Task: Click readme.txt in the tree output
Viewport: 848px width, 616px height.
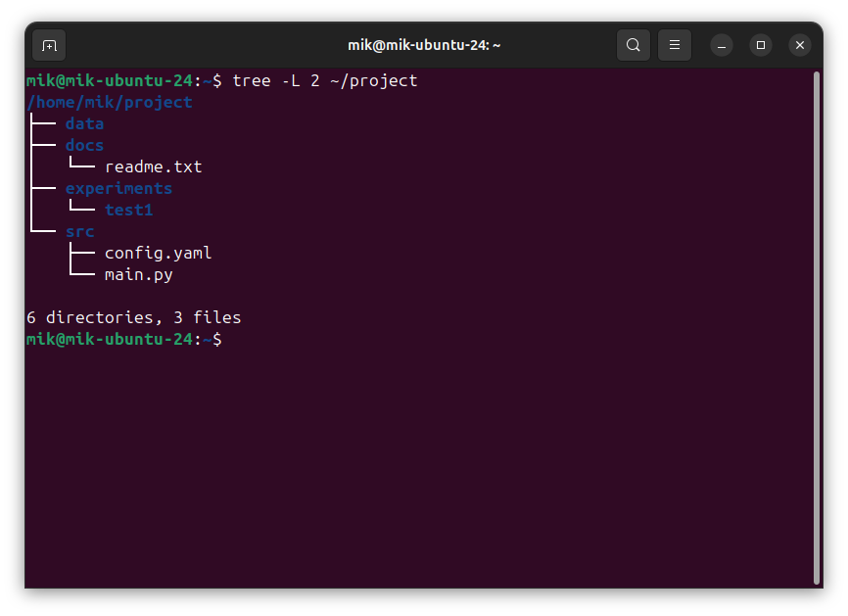Action: tap(153, 166)
